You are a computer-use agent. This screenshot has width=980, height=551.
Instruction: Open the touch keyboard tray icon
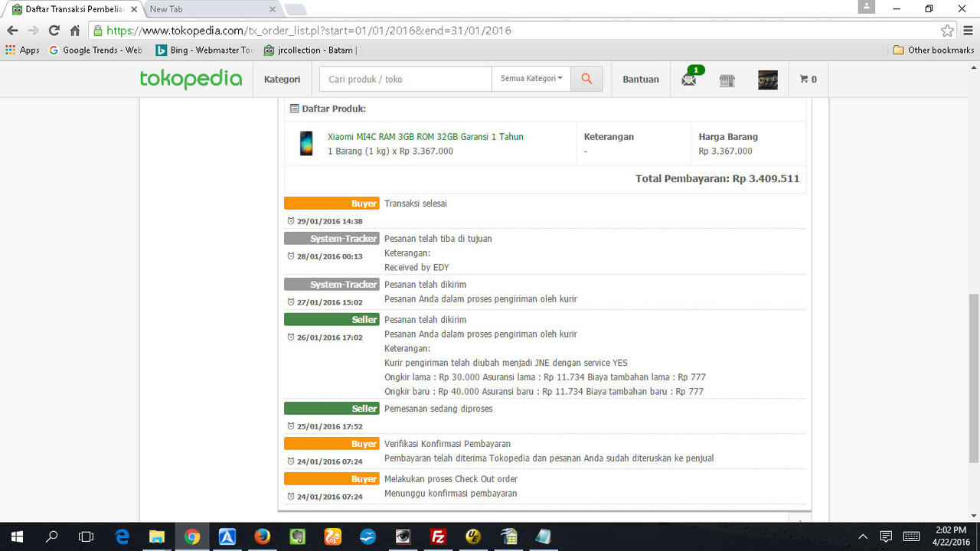point(911,536)
